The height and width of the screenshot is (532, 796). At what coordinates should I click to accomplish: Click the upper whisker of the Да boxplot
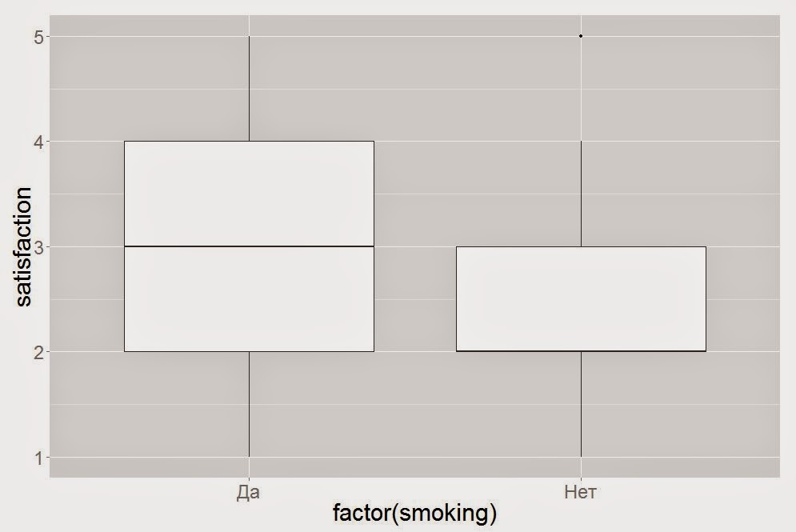[x=249, y=88]
